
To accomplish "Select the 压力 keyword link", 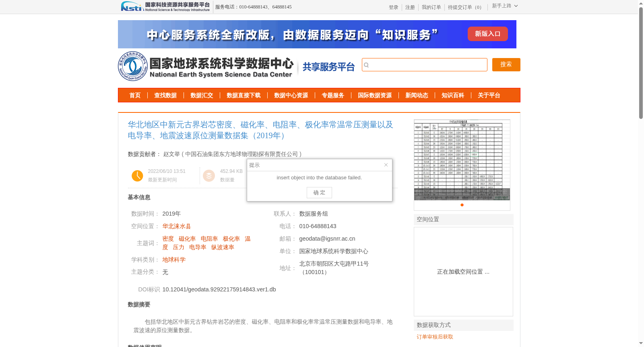I will pos(179,247).
